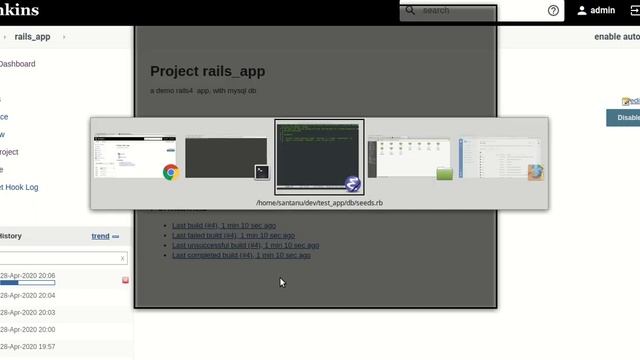The width and height of the screenshot is (640, 360).
Task: Click the terminal icon in window switcher
Action: pos(262,172)
